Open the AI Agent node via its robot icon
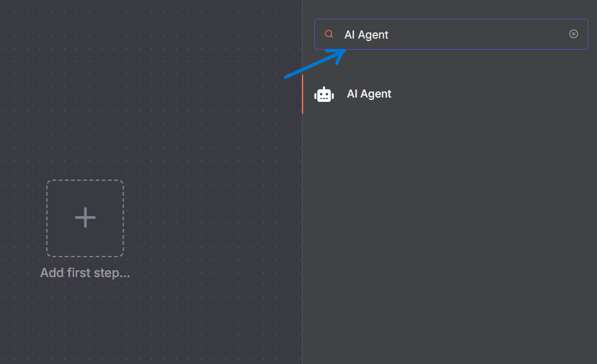 click(324, 93)
